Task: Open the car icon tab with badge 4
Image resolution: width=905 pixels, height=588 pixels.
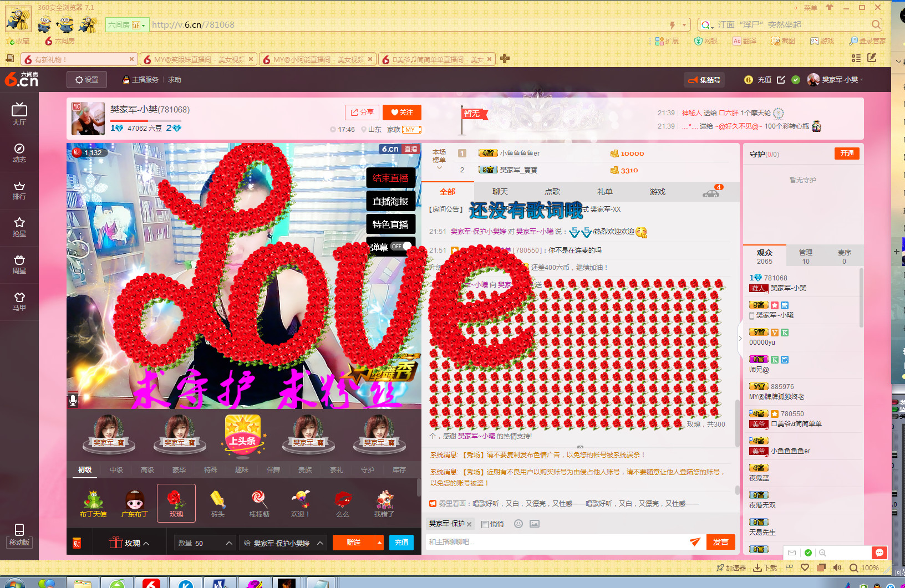Action: tap(711, 192)
